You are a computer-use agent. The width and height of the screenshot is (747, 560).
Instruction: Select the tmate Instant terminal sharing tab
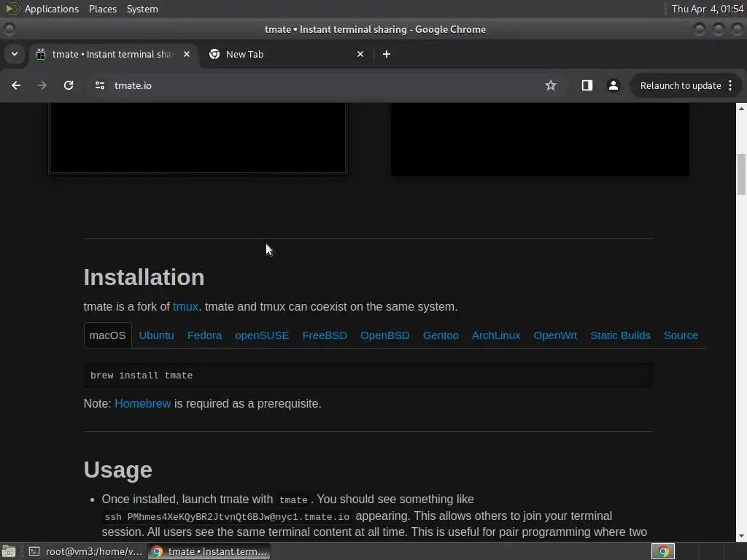tap(112, 54)
